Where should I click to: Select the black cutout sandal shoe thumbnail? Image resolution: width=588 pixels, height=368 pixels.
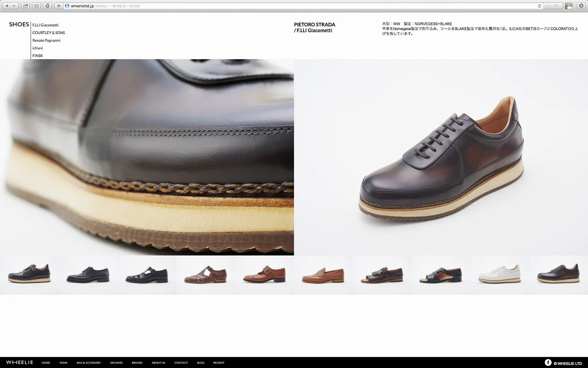pyautogui.click(x=147, y=275)
